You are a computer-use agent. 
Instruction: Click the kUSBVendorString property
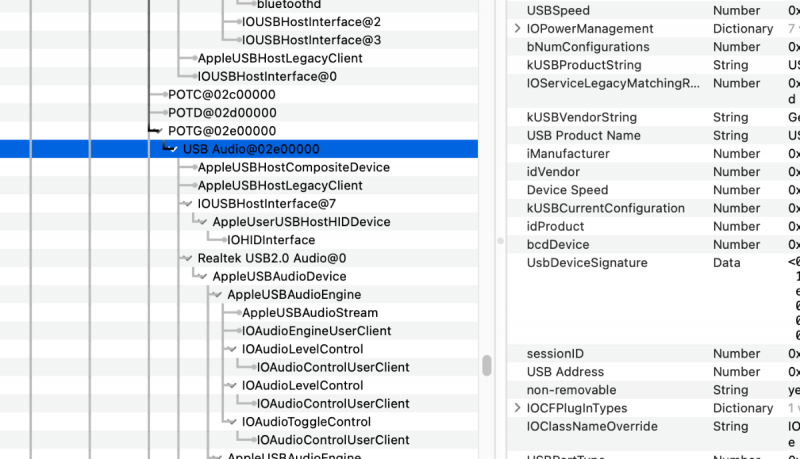(x=582, y=117)
